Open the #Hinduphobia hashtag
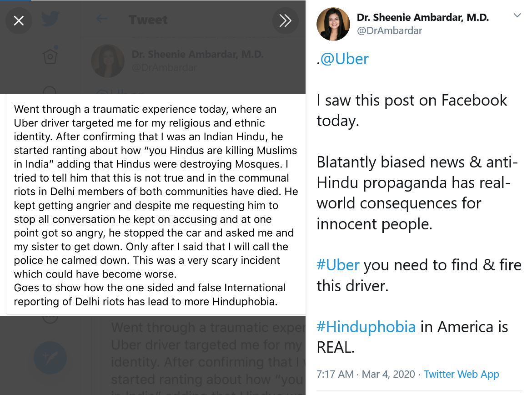The height and width of the screenshot is (395, 532). 366,327
